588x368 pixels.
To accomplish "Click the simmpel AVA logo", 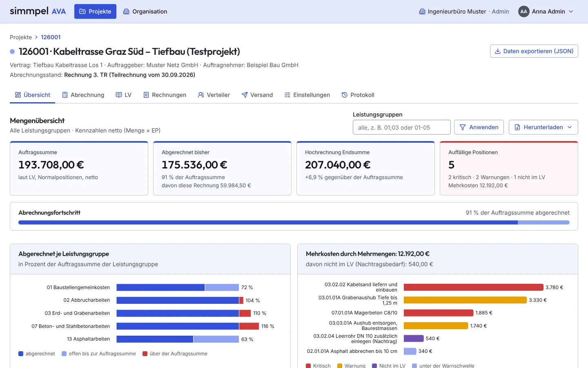I will [38, 11].
